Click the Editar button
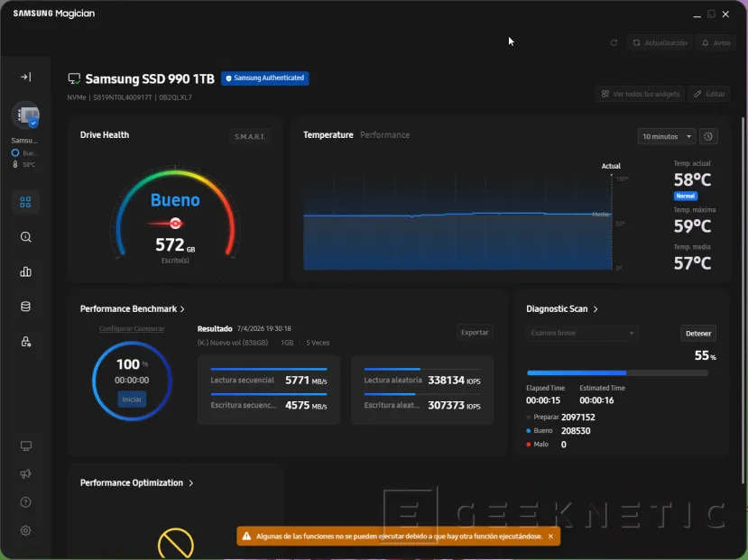The height and width of the screenshot is (560, 748). (709, 94)
